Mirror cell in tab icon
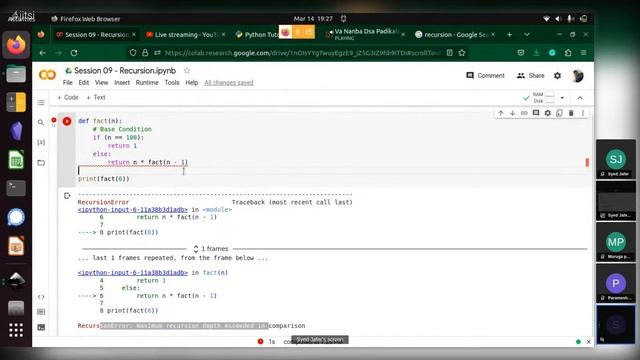 tap(559, 113)
